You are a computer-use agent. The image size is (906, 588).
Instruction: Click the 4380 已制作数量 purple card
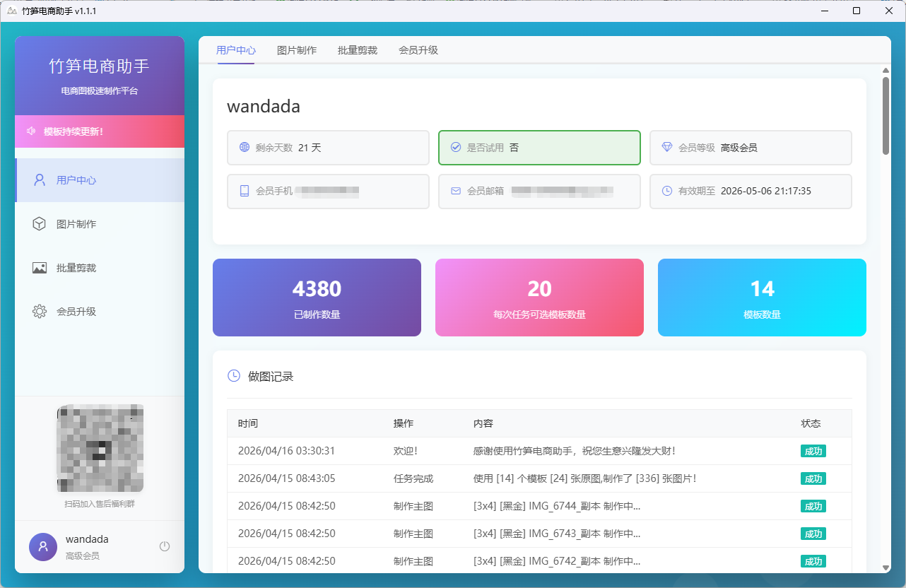[x=317, y=297]
